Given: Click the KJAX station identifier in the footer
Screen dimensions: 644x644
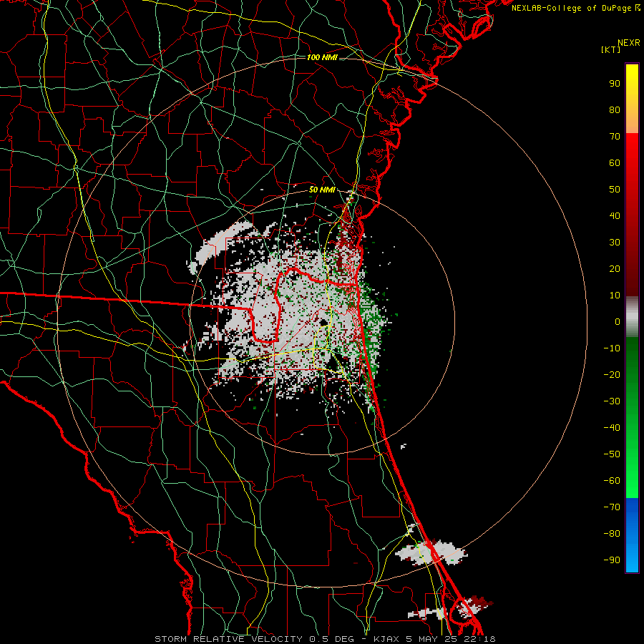Looking at the screenshot, I should point(388,639).
